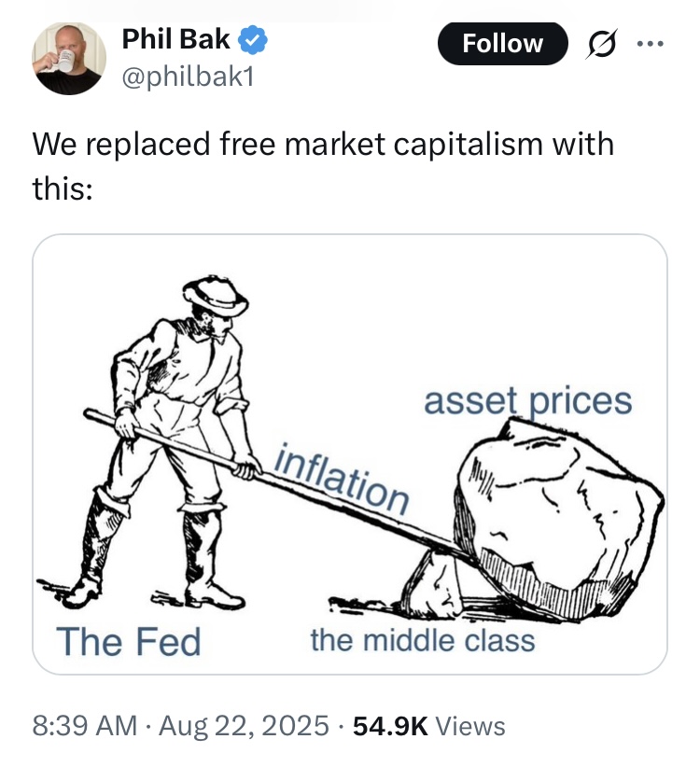700x767 pixels.
Task: Click the Aug 22, 2025 date
Action: pos(244,725)
